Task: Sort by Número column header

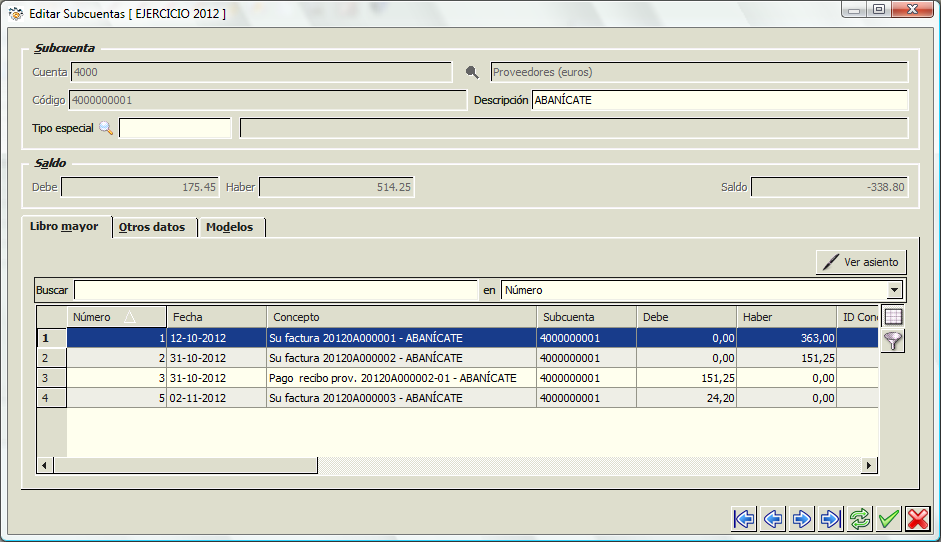Action: click(x=116, y=317)
